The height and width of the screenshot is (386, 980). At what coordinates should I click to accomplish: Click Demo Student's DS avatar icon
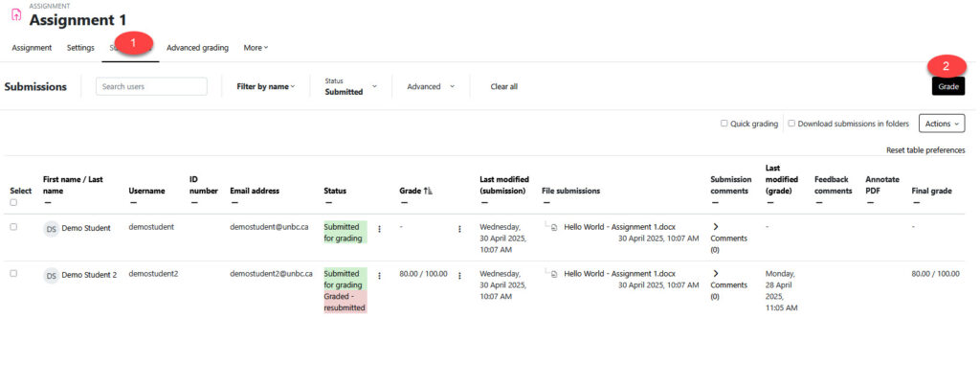pos(51,228)
